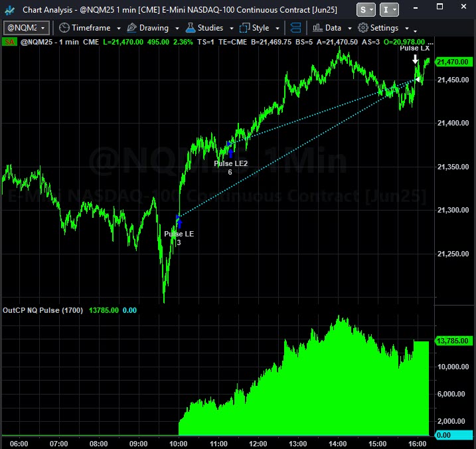Open the S symbol link dropdown
Screen dimensions: 476x449
366,10
